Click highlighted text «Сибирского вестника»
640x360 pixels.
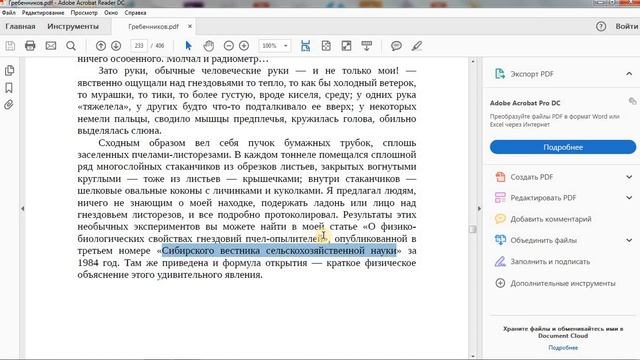(x=211, y=251)
